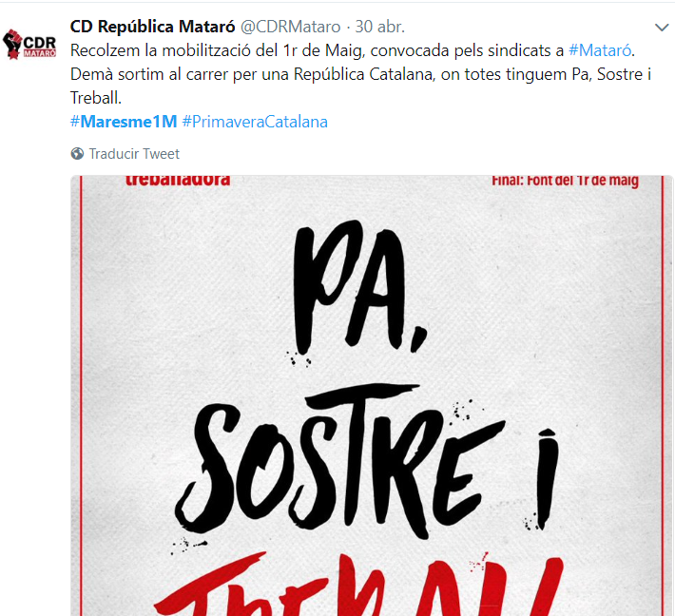Open the #Maresme1M hashtag
675x616 pixels.
pos(124,122)
